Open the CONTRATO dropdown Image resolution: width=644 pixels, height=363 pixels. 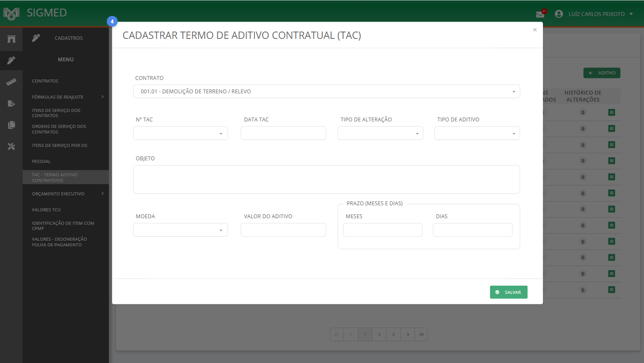(x=327, y=92)
